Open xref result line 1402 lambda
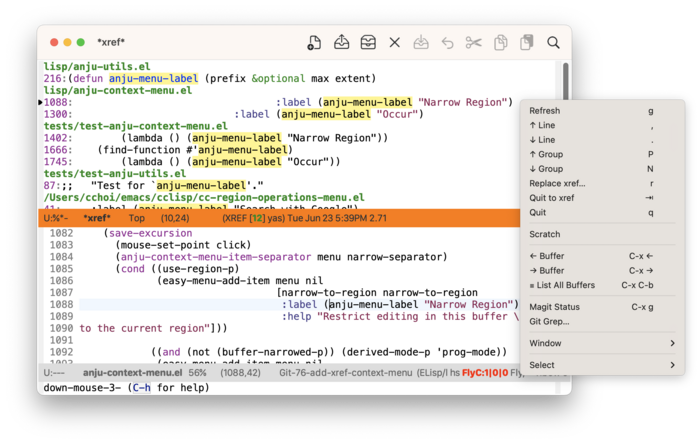Viewport: 700px width, 444px height. coord(216,138)
